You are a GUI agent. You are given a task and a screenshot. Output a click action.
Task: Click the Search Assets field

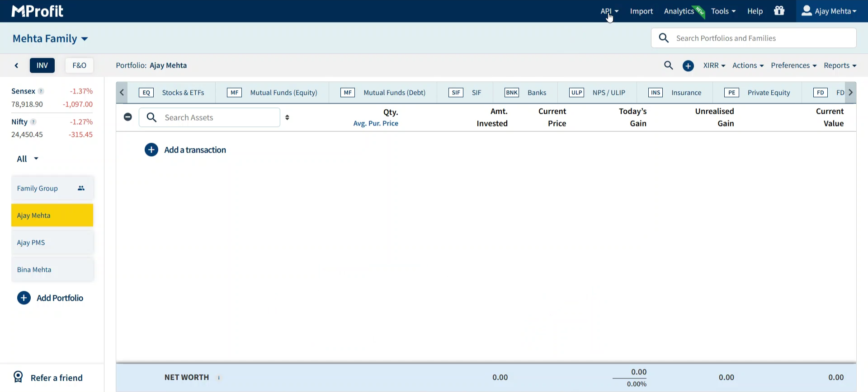[x=210, y=117]
